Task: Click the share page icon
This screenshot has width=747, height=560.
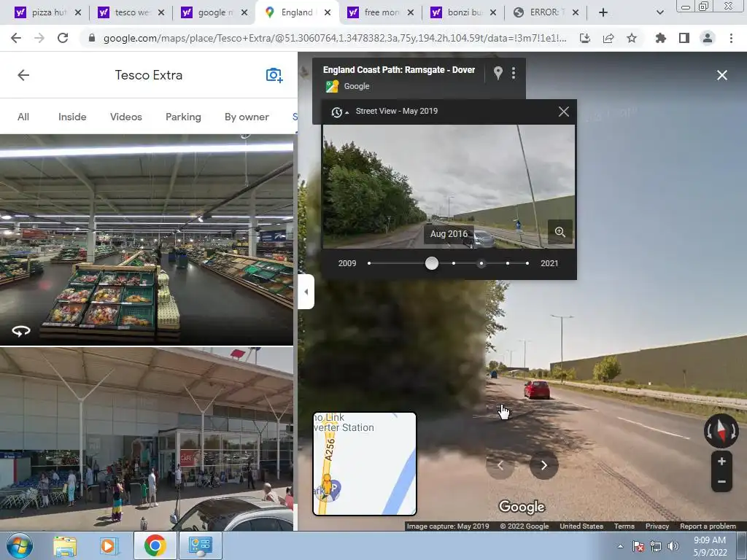Action: pos(608,38)
